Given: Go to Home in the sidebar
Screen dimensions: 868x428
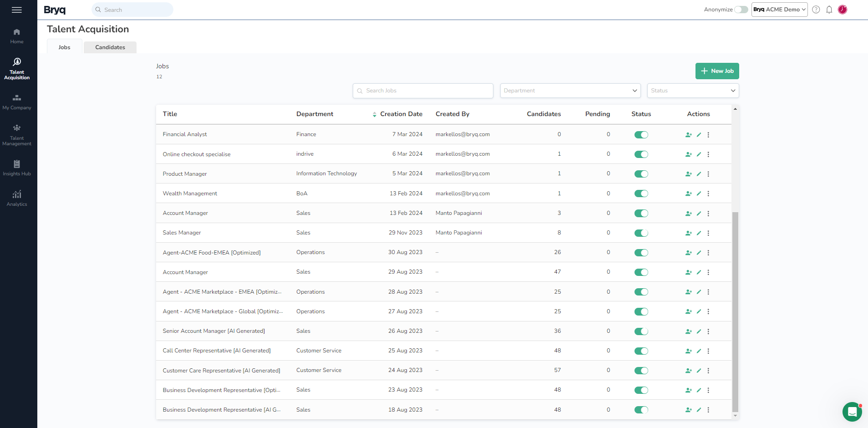Looking at the screenshot, I should coord(17,36).
